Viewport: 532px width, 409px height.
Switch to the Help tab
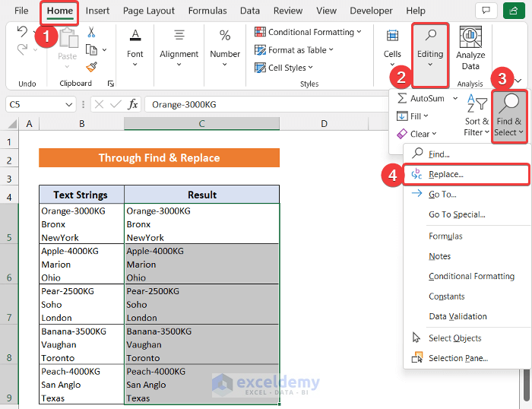point(416,11)
